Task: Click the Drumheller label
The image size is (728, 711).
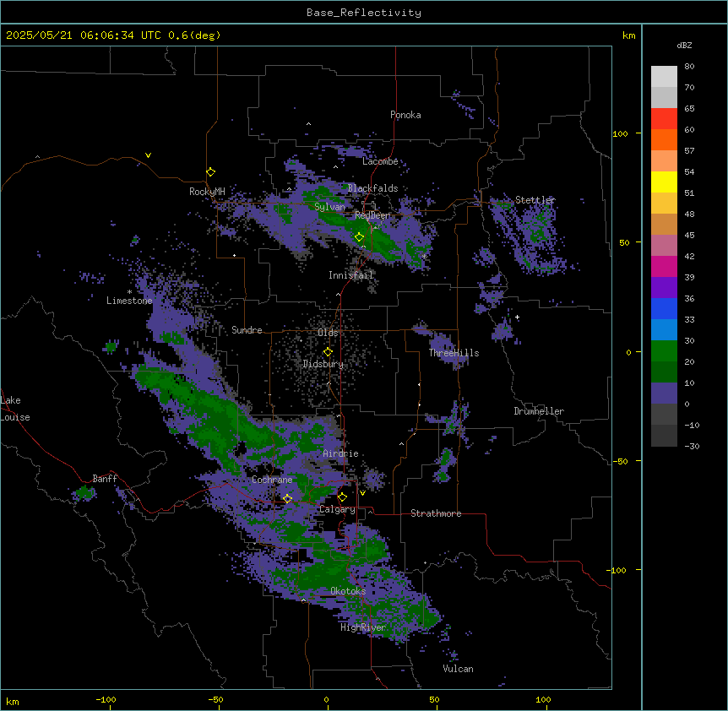Action: click(x=539, y=411)
